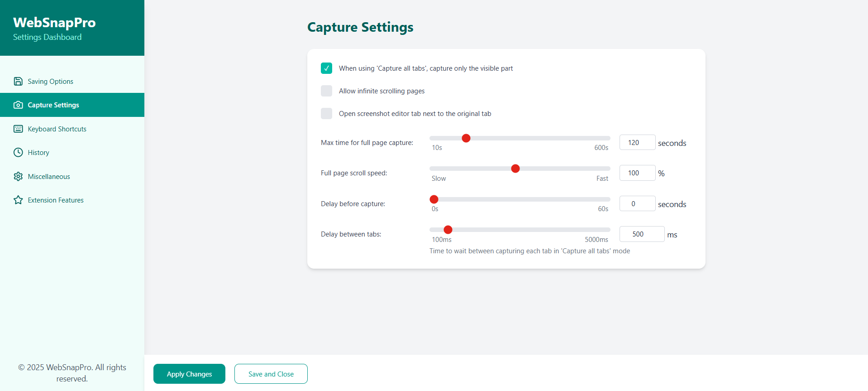The height and width of the screenshot is (391, 868).
Task: Uncheck capture only the visible part checkbox
Action: (326, 68)
